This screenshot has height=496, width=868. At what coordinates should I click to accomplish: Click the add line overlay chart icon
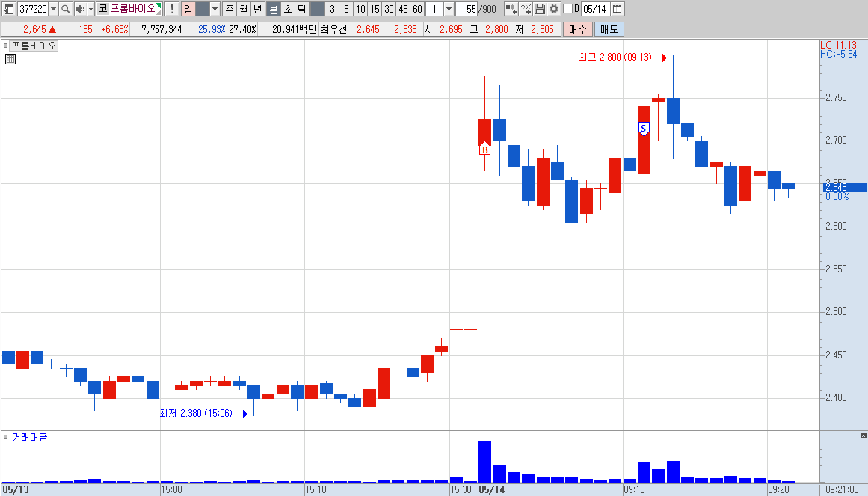(526, 9)
